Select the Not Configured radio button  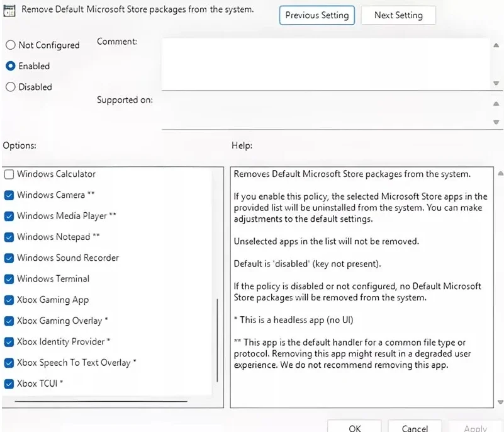[x=10, y=45]
